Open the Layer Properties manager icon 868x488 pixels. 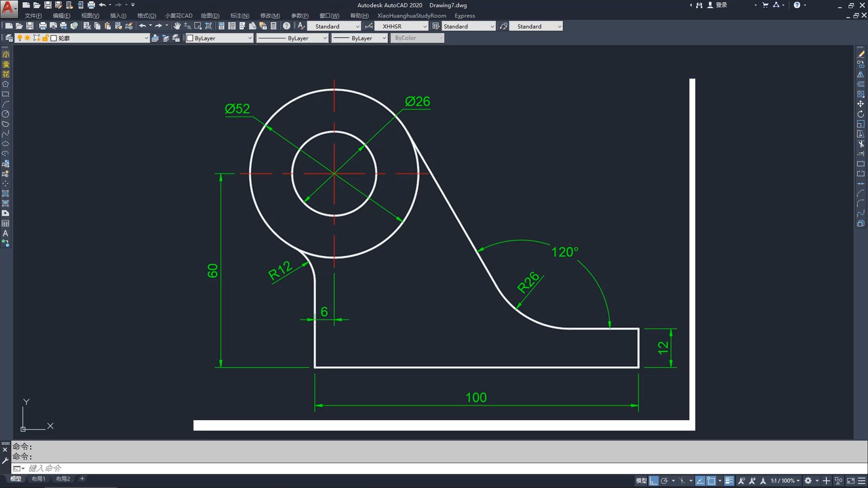(x=9, y=38)
